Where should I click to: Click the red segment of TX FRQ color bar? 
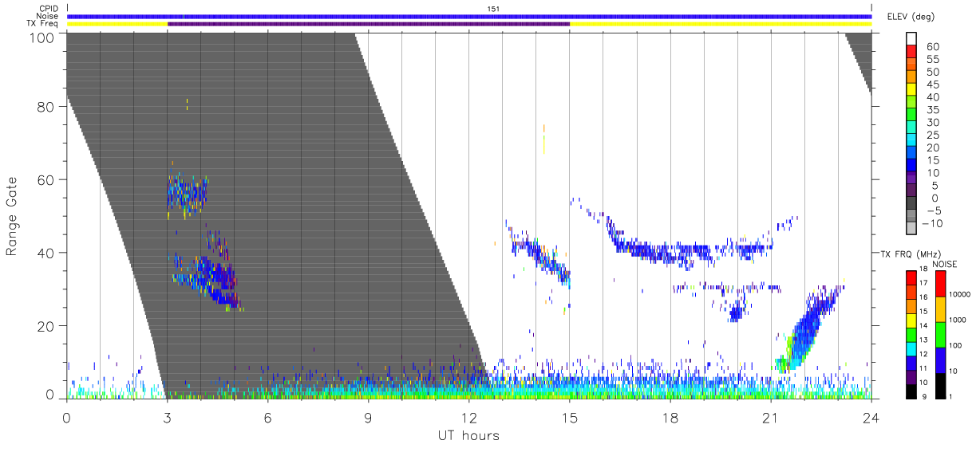coord(912,278)
